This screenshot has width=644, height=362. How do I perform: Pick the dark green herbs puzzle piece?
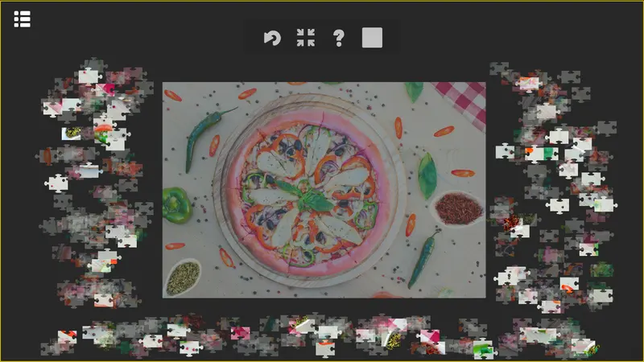601,270
